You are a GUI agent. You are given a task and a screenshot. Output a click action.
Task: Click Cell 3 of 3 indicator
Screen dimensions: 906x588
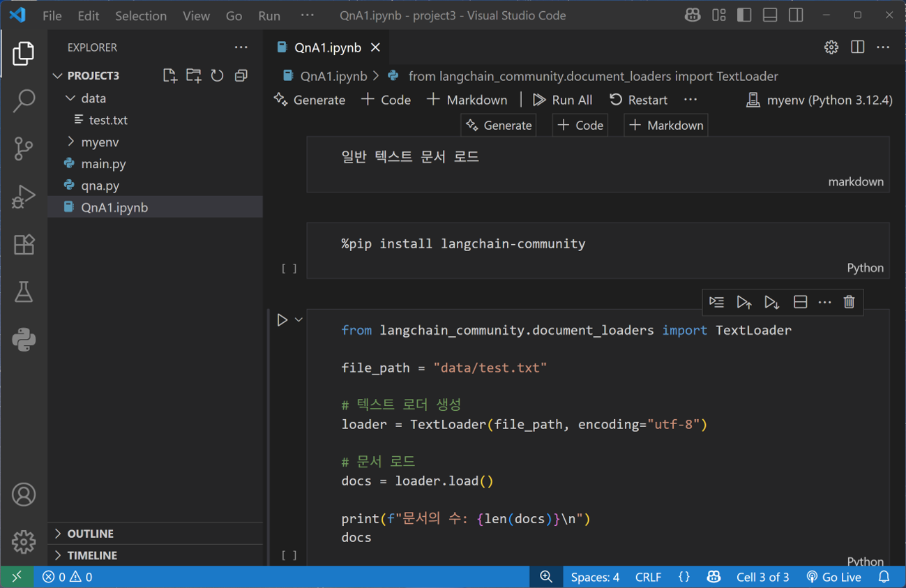pos(763,577)
